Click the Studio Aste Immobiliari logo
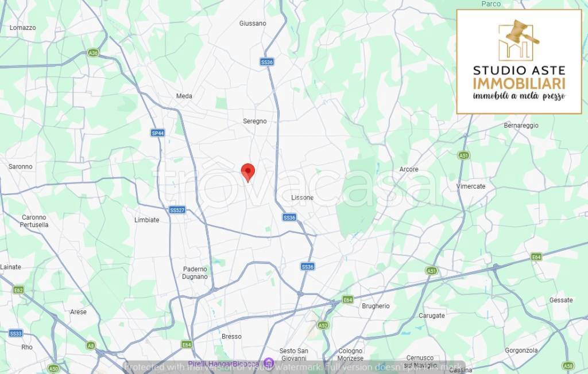The height and width of the screenshot is (374, 588). coord(519,62)
